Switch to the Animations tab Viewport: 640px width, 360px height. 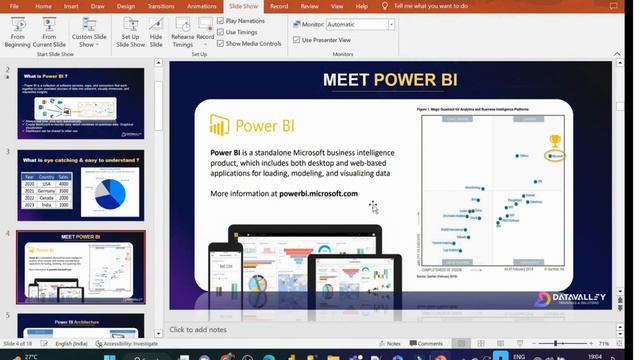[202, 6]
